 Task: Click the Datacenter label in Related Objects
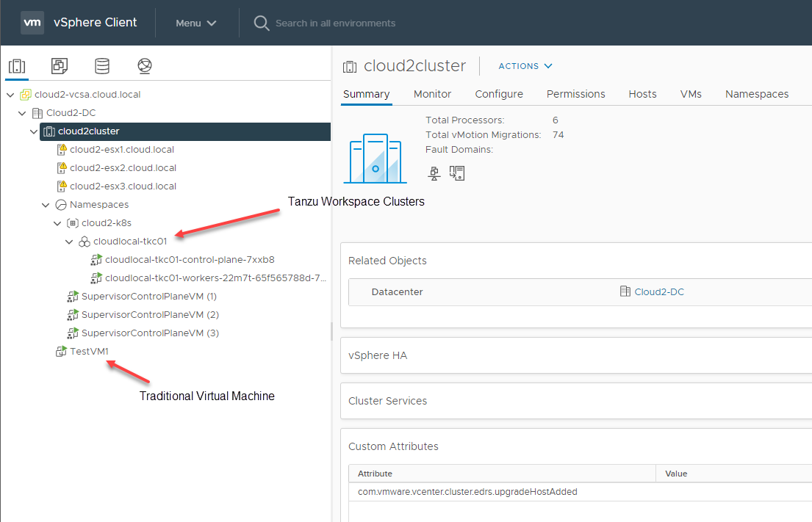coord(397,291)
